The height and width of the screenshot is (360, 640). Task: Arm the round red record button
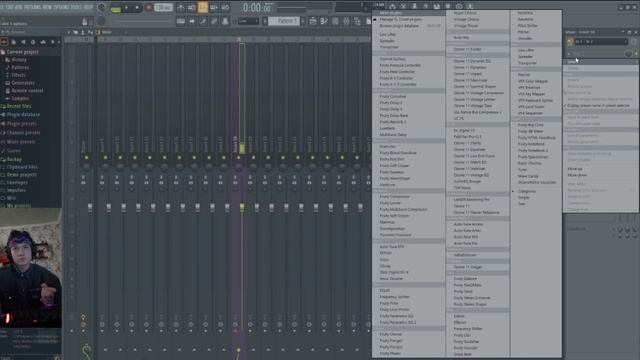point(149,7)
